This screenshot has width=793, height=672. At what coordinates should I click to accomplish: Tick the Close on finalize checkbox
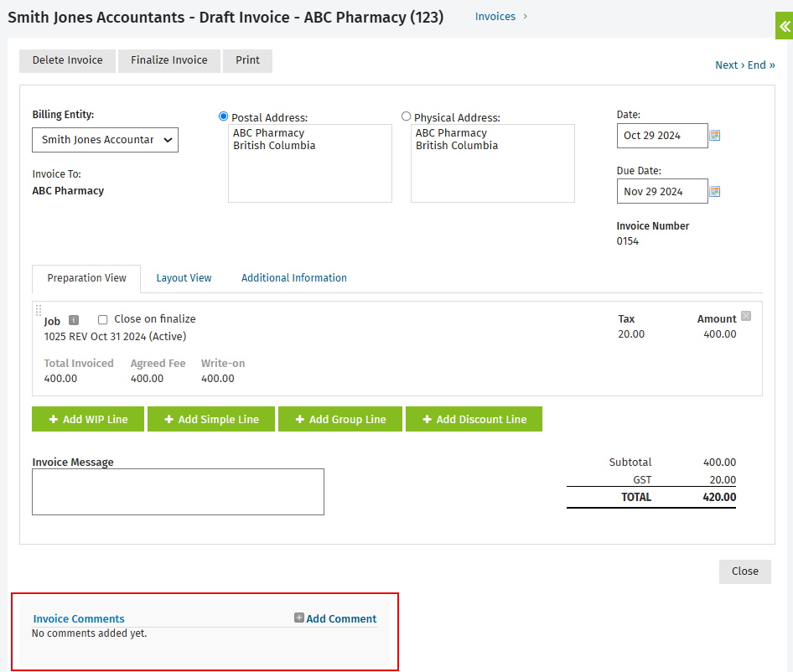[x=102, y=319]
